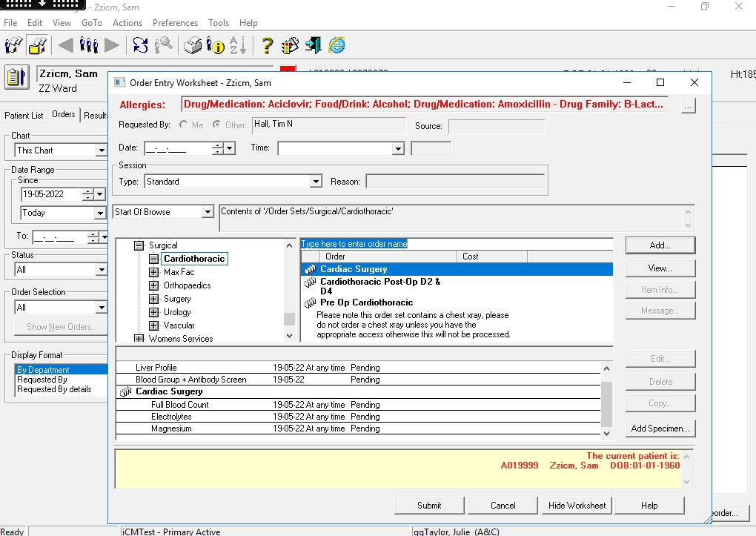Click order set icon beside Cardiothoracic Post-Op D2 & D4
This screenshot has width=756, height=536.
point(310,282)
